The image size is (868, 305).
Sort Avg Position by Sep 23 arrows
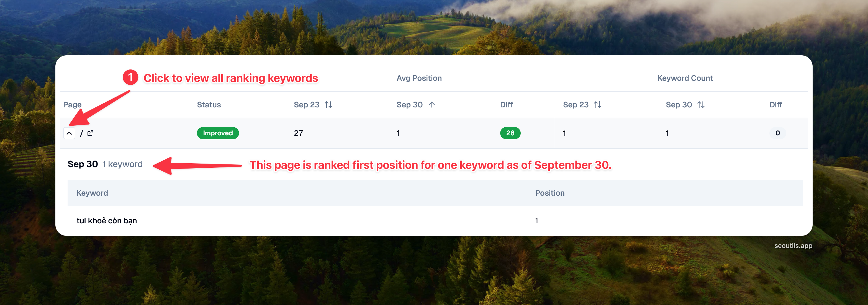328,105
